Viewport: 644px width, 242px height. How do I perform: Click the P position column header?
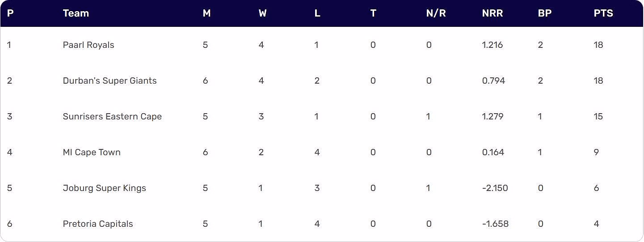point(10,13)
